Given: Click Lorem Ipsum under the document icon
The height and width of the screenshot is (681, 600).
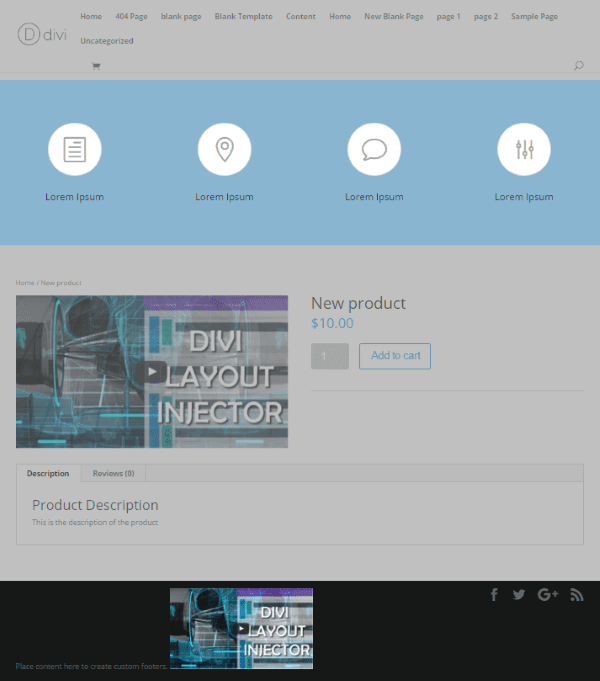Looking at the screenshot, I should click(75, 197).
